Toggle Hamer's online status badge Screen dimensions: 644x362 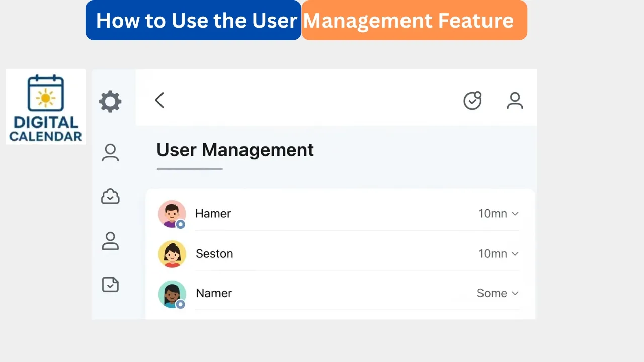point(180,223)
